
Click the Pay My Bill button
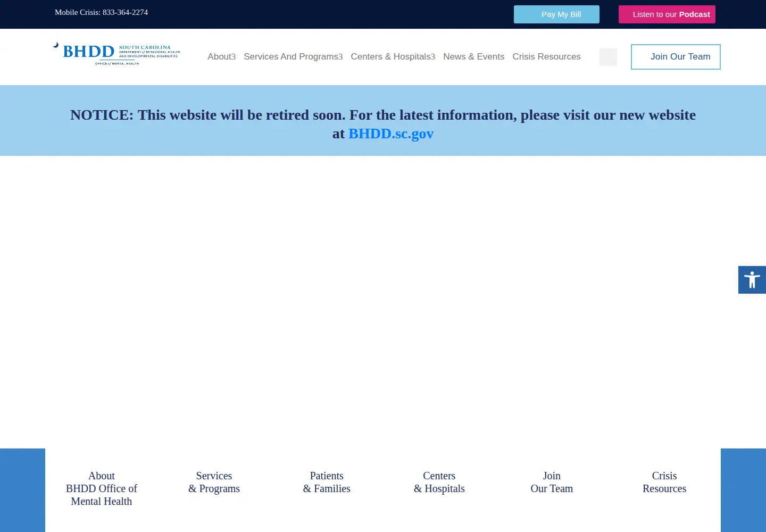(x=556, y=14)
